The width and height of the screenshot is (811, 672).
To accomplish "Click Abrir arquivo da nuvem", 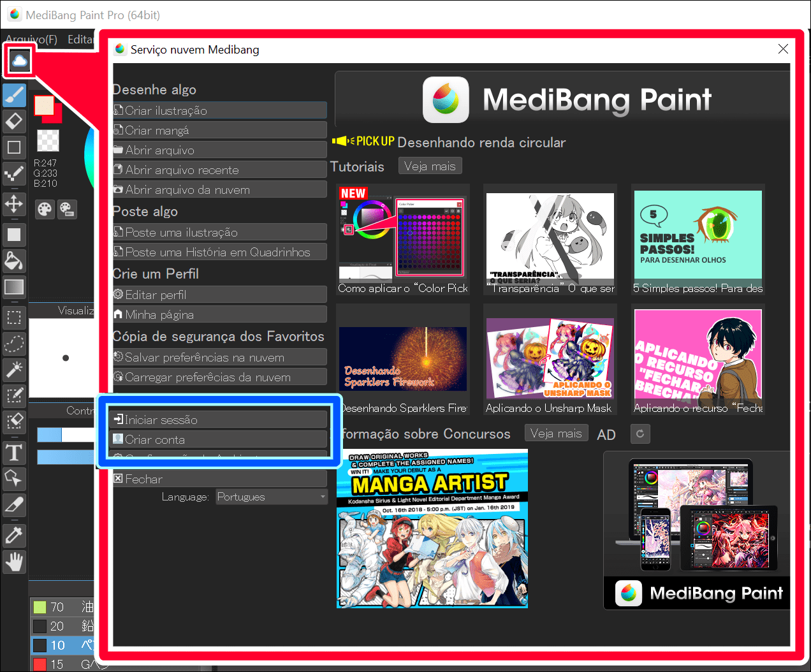I will [x=220, y=189].
